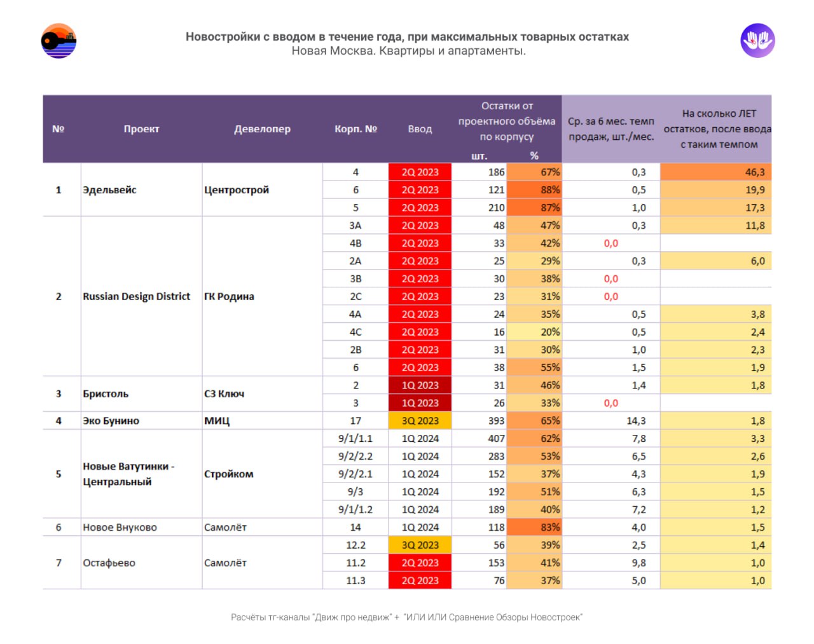Select building 4B cell
Image resolution: width=814 pixels, height=644 pixels.
355,243
